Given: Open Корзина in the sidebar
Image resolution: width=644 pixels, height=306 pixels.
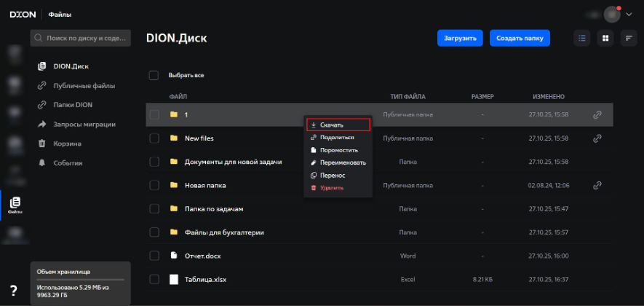Looking at the screenshot, I should pyautogui.click(x=67, y=144).
